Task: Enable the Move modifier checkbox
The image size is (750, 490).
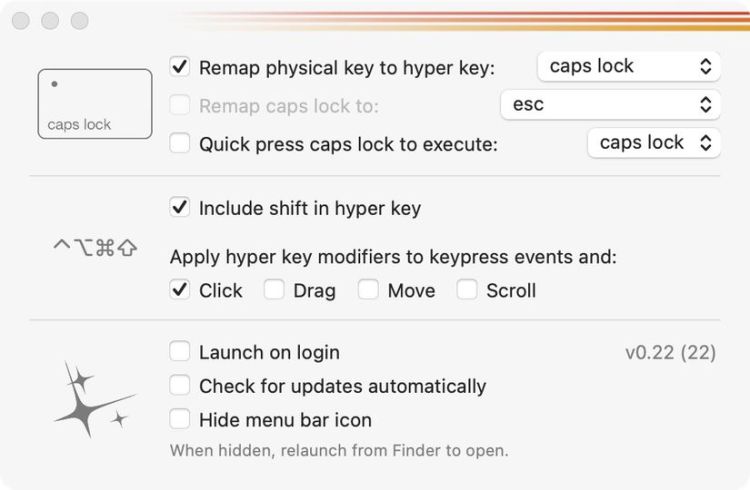Action: tap(368, 290)
